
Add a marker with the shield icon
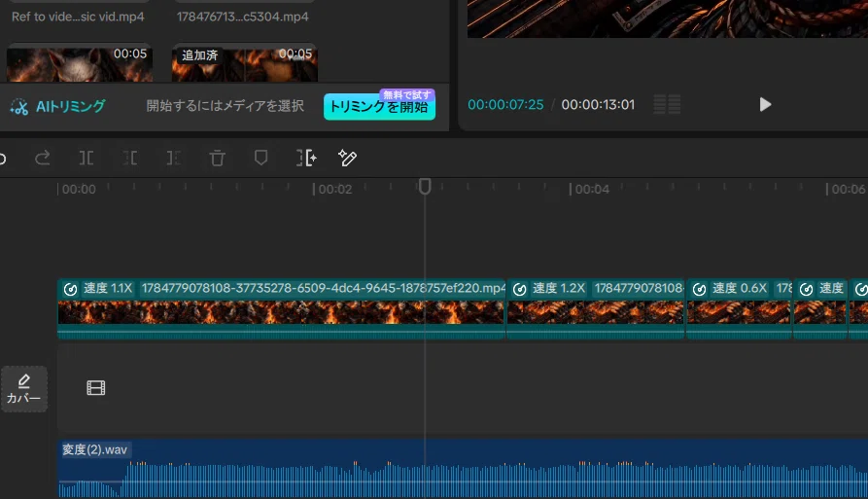(260, 158)
